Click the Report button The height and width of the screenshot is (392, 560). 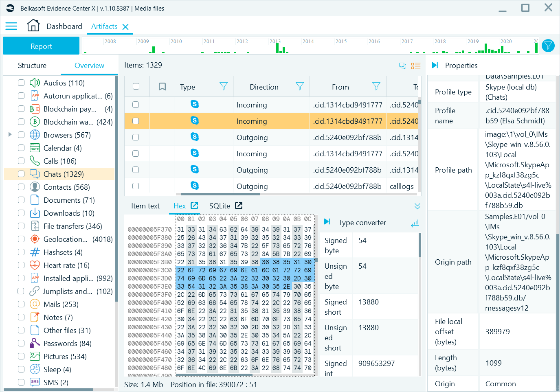pos(41,46)
